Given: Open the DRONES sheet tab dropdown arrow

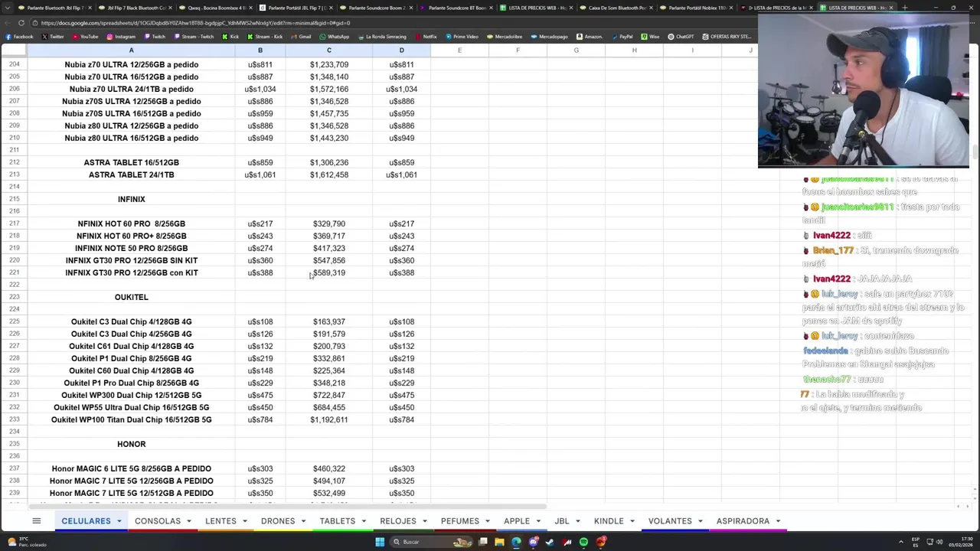Looking at the screenshot, I should 303,521.
